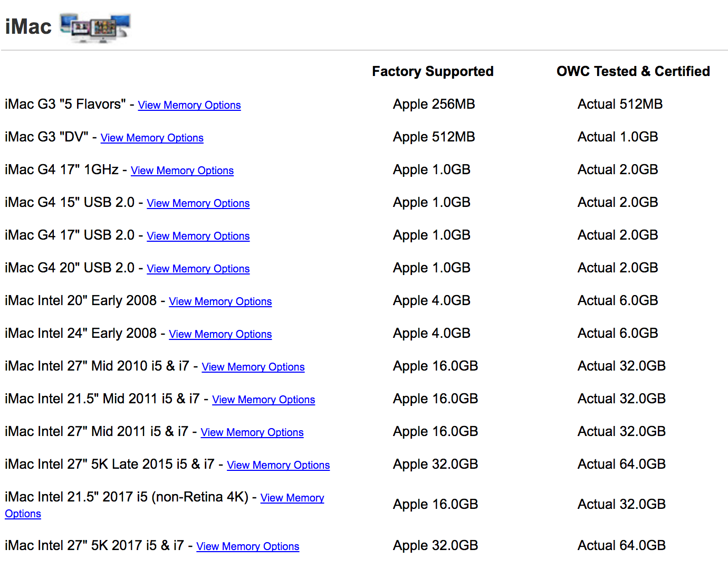
Task: Click "Actual 64.0GB" in 5K Late 2015 row
Action: [621, 465]
